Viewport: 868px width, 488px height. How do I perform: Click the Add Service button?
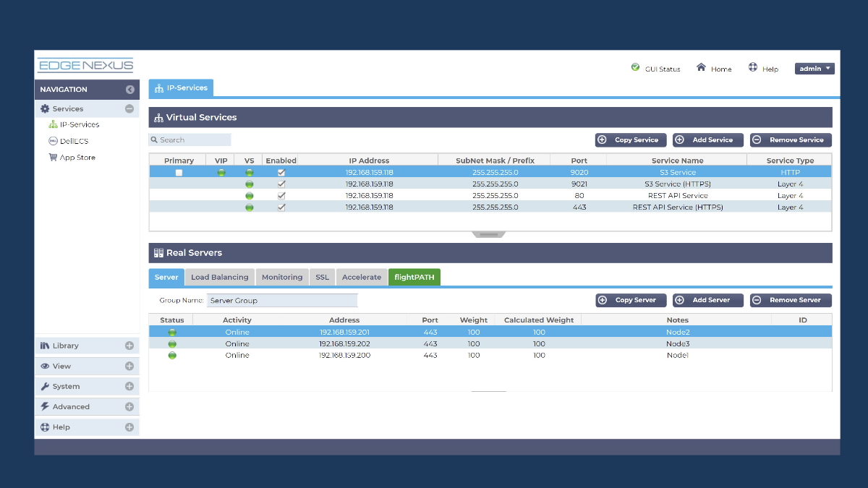707,140
